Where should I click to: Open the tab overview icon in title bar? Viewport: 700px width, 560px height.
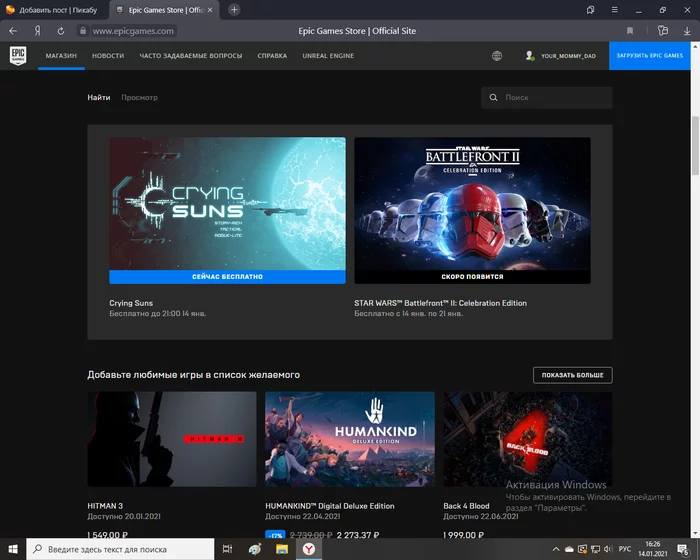[591, 10]
